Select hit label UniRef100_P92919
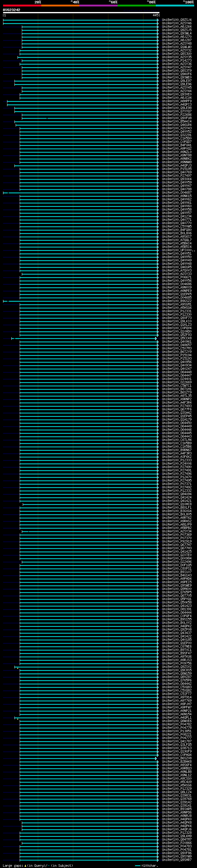The image size is (197, 868). pyautogui.click(x=177, y=542)
